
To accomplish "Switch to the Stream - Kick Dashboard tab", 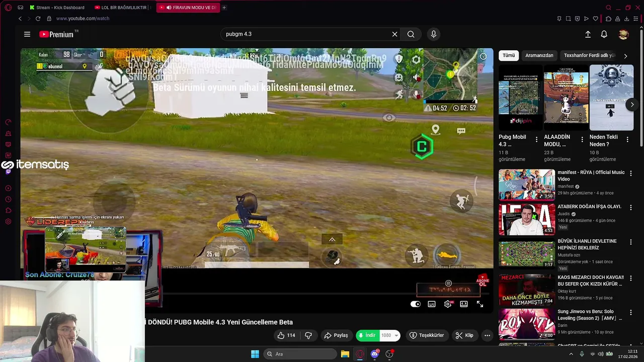I will 60,8.
